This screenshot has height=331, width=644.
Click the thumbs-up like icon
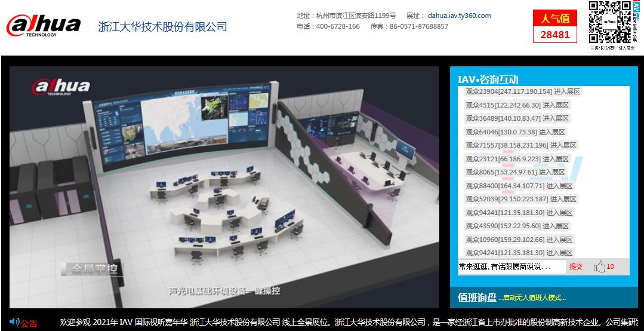(599, 266)
